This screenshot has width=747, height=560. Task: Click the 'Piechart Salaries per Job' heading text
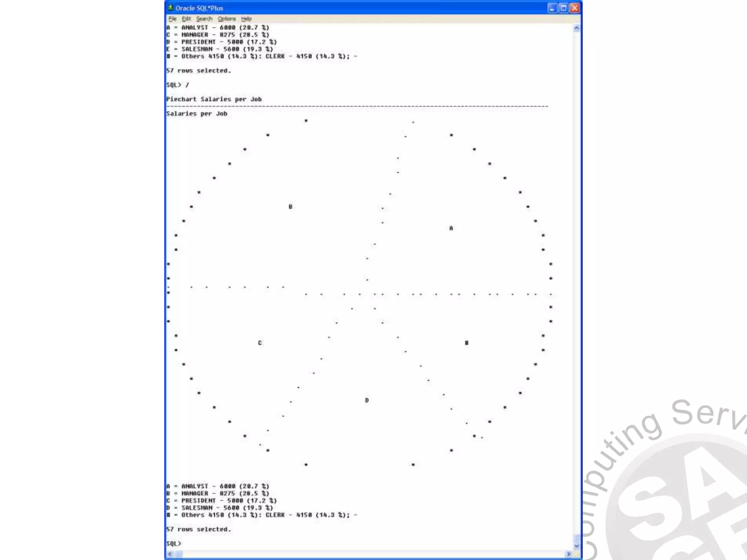(x=214, y=99)
